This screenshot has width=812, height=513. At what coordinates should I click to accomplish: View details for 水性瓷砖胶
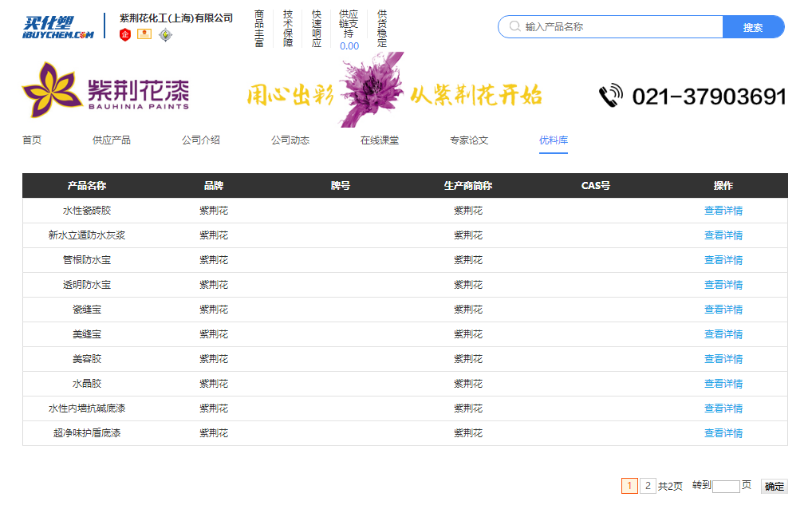pyautogui.click(x=723, y=211)
